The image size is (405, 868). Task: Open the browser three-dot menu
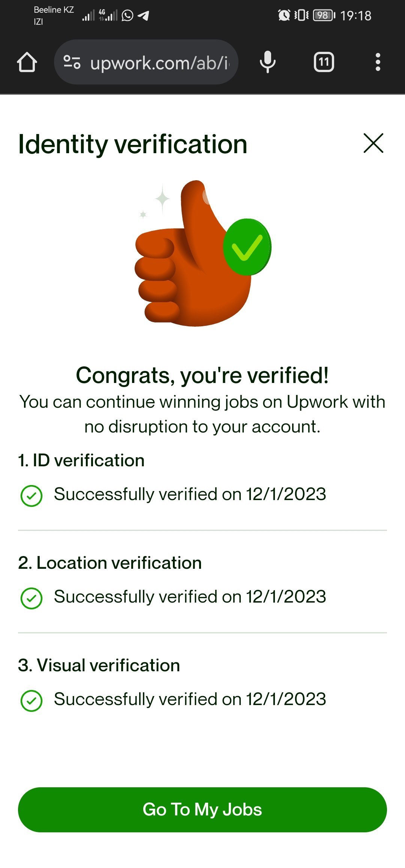tap(378, 62)
